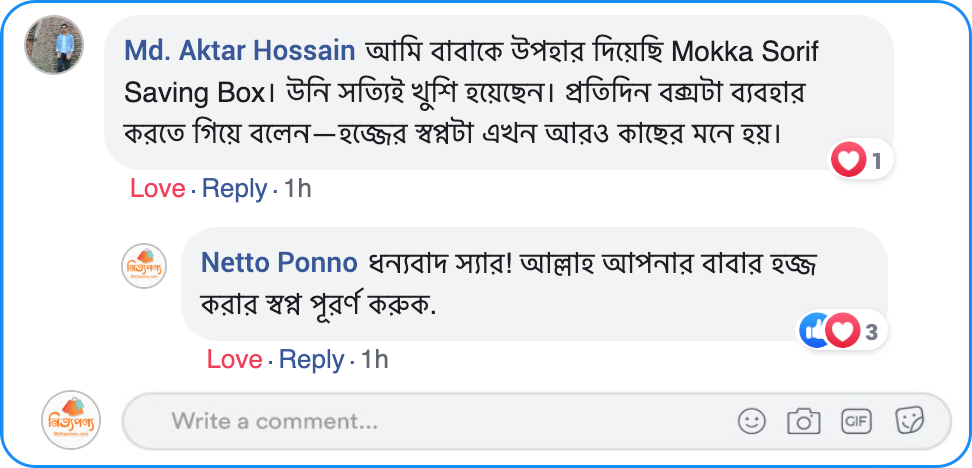Click heart reaction on Aktar Hossain's comment
The image size is (972, 468).
coord(849,159)
